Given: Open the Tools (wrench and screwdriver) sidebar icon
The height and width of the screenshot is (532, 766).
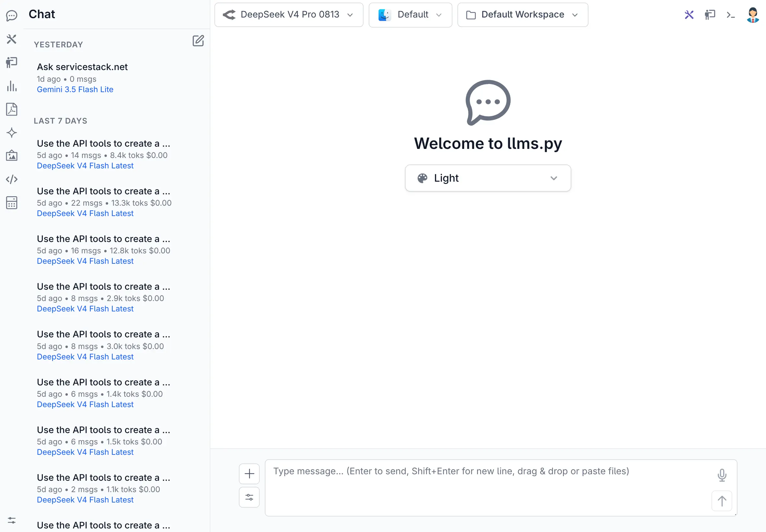Looking at the screenshot, I should coord(12,39).
